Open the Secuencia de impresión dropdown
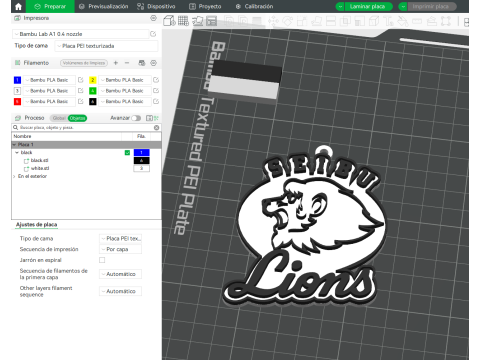This screenshot has height=360, width=480. pyautogui.click(x=120, y=249)
